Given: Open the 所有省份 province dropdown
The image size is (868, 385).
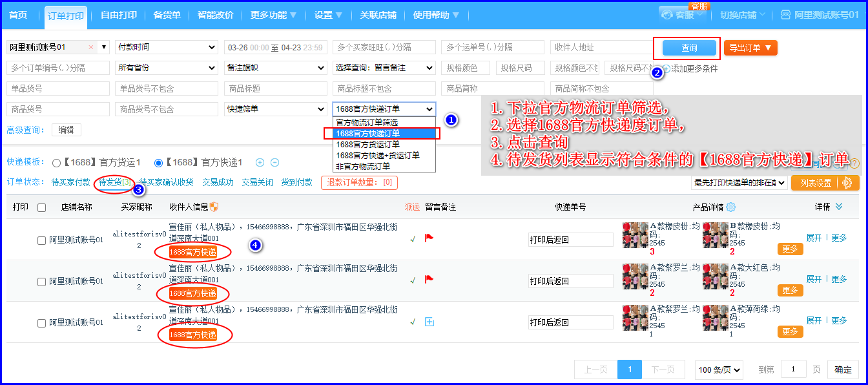Looking at the screenshot, I should click(167, 68).
